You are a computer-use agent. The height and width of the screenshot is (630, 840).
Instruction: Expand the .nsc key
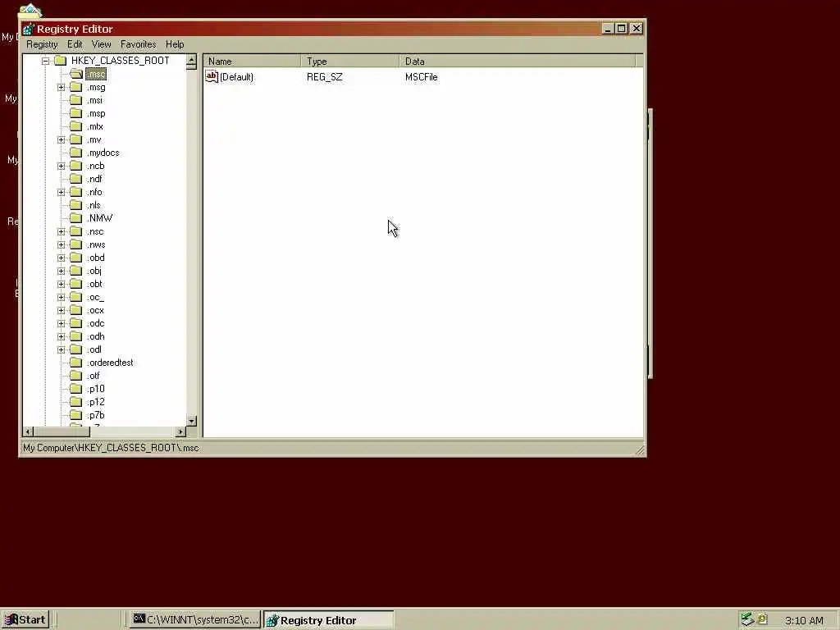[61, 232]
